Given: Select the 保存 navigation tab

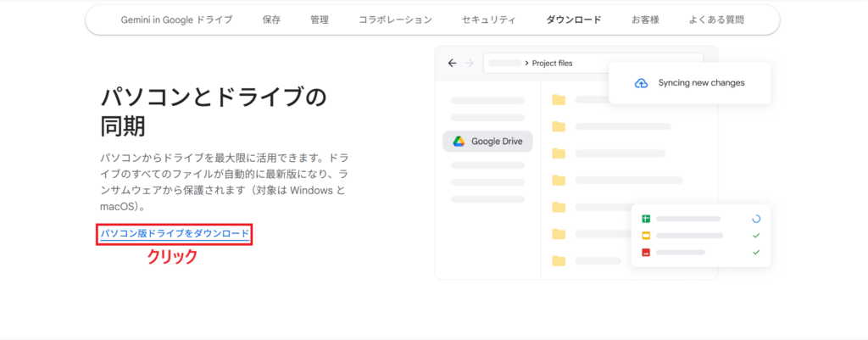Looking at the screenshot, I should (x=272, y=20).
